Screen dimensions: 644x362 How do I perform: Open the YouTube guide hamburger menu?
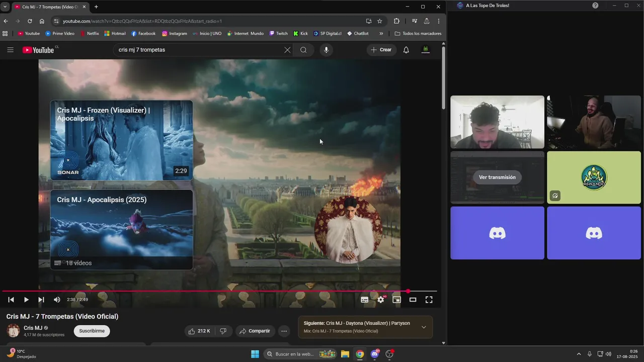pos(10,50)
